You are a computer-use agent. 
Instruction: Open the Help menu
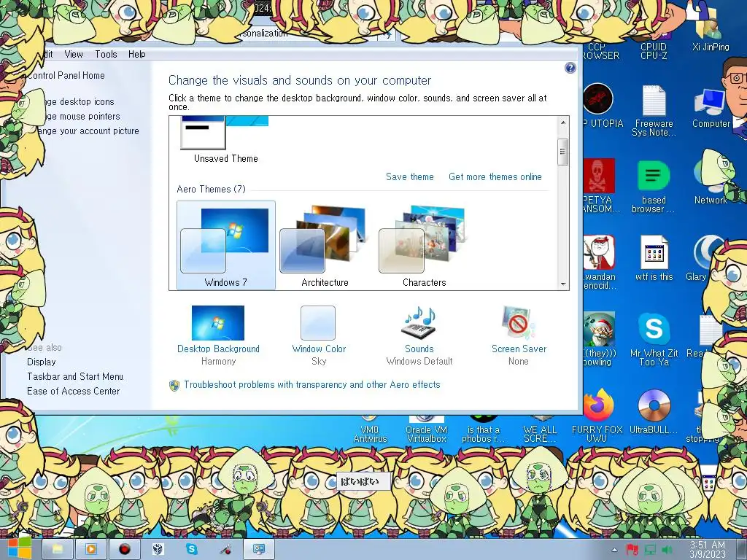[x=136, y=54]
